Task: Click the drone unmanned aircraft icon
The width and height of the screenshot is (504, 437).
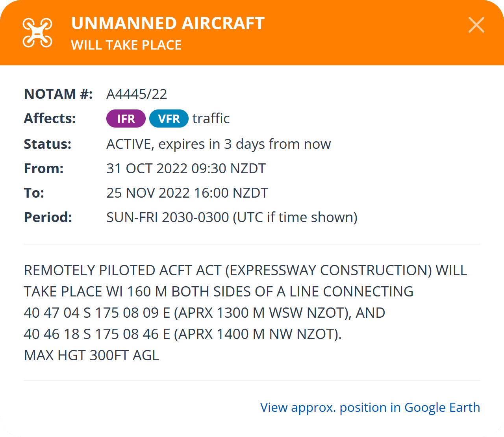Action: coord(37,32)
